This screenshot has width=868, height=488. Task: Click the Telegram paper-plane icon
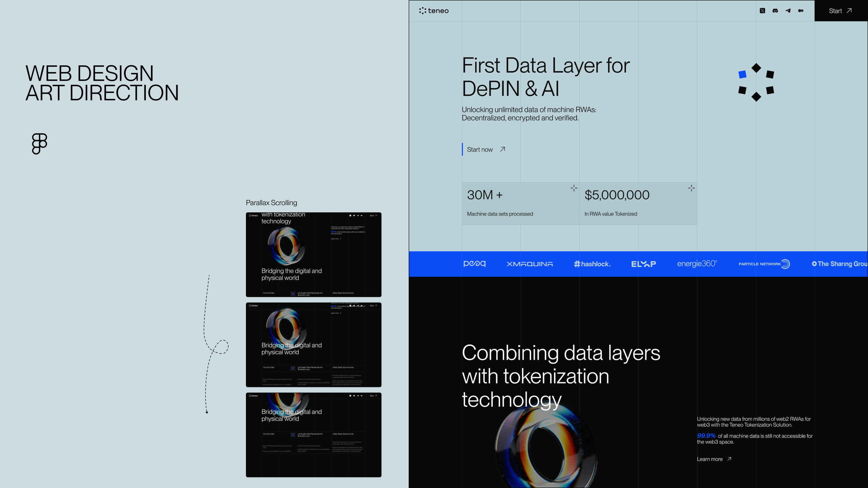coord(788,11)
